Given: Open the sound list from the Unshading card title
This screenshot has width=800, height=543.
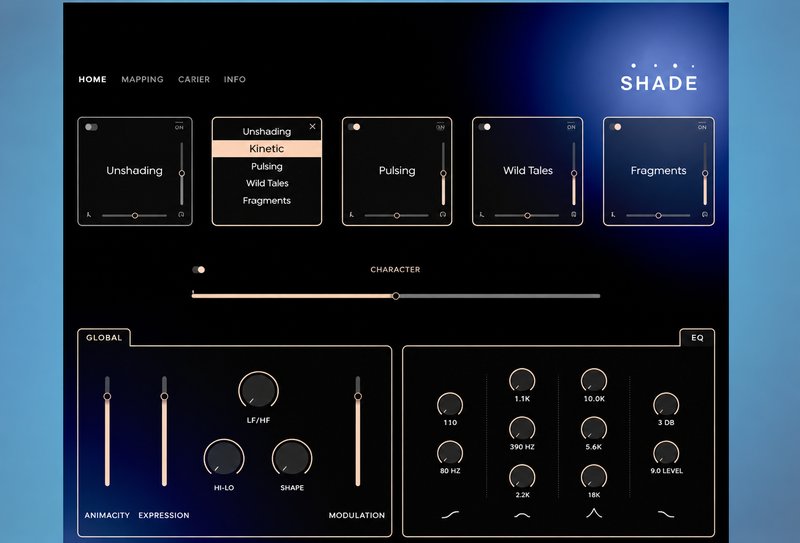Looking at the screenshot, I should click(x=134, y=170).
